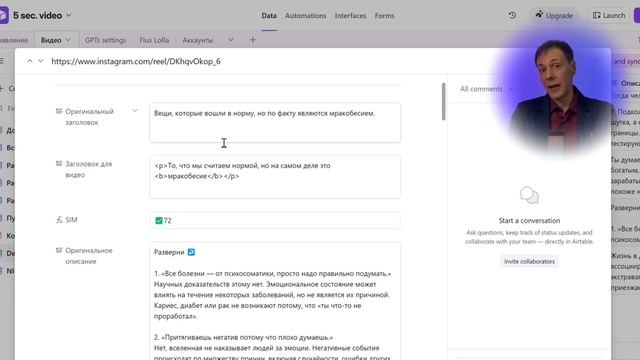Expand the list of more tables chevron
This screenshot has width=640, height=360.
[x=231, y=40]
